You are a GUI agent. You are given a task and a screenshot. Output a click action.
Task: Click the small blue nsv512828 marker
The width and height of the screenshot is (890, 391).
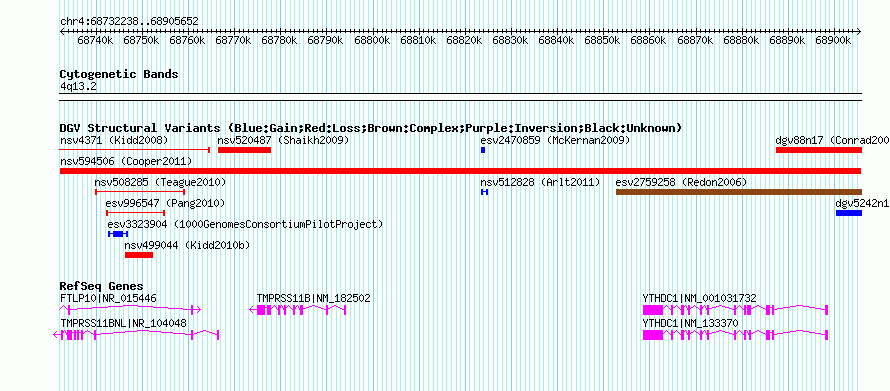tap(484, 192)
